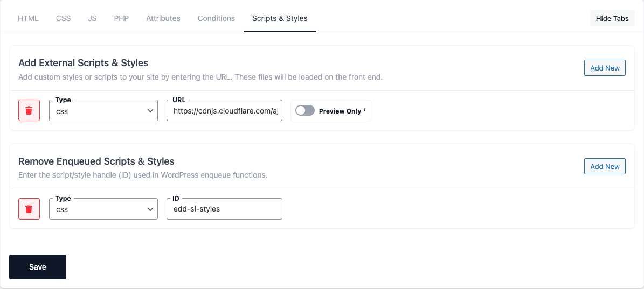Viewport: 644px width, 289px height.
Task: Add new enqueued script removal entry
Action: click(x=605, y=166)
